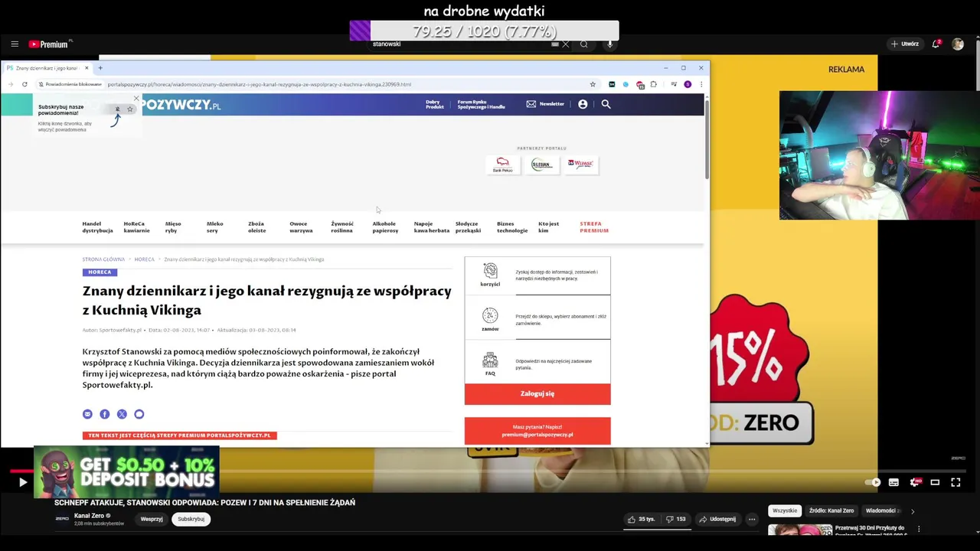
Task: Like the video (35 tys.)
Action: tap(642, 519)
